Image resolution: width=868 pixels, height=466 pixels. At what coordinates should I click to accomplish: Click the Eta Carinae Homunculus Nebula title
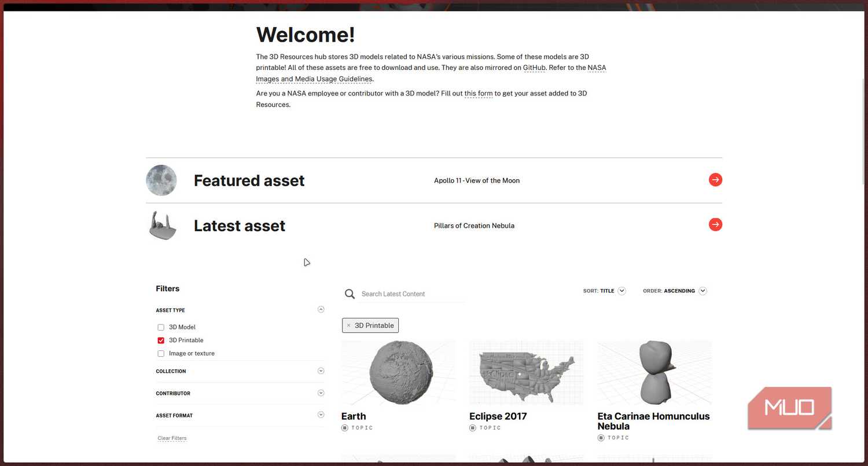click(653, 421)
